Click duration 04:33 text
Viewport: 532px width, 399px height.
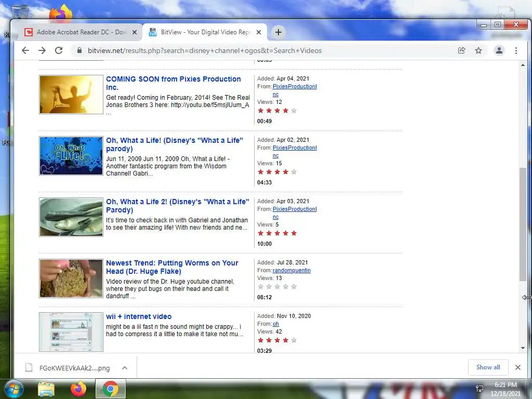click(x=264, y=182)
